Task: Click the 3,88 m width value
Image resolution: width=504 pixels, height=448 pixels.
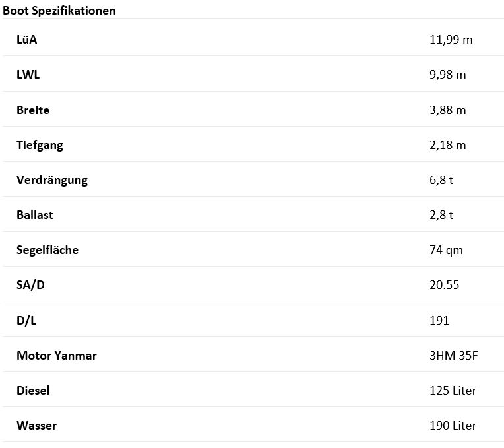Action: (447, 110)
